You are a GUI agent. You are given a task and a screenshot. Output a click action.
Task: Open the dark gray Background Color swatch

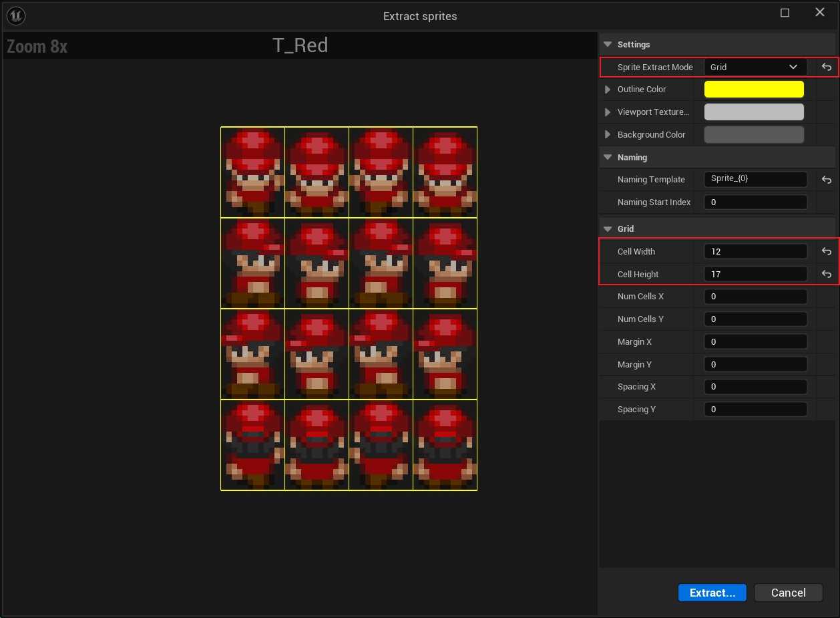[754, 135]
